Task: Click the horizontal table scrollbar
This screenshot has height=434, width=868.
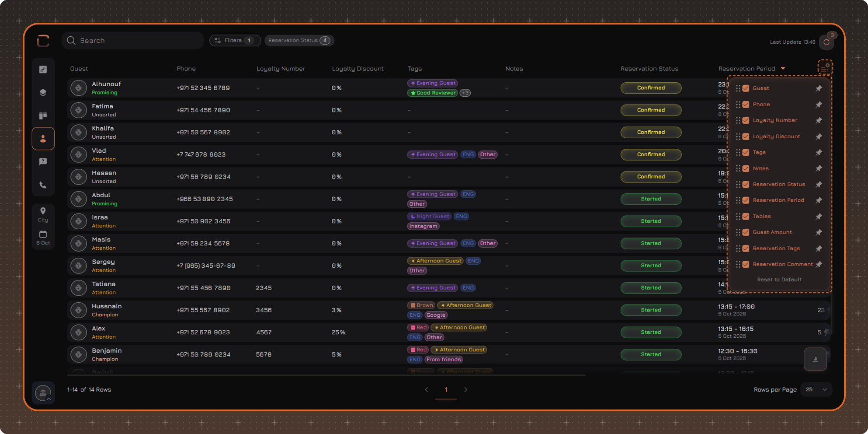Action: pyautogui.click(x=326, y=375)
